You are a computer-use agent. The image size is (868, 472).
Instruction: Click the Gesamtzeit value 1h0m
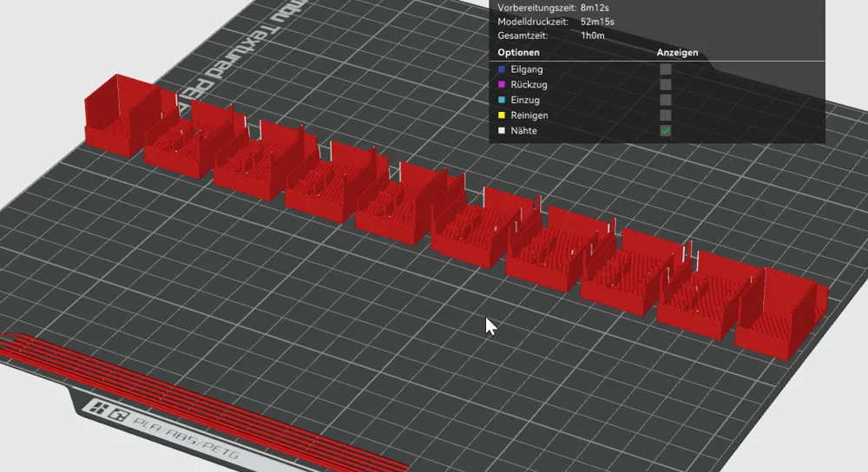592,36
